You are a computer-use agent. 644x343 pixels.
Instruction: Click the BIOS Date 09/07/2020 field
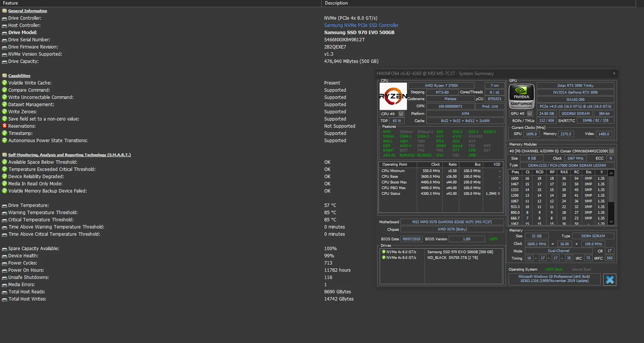pos(411,239)
